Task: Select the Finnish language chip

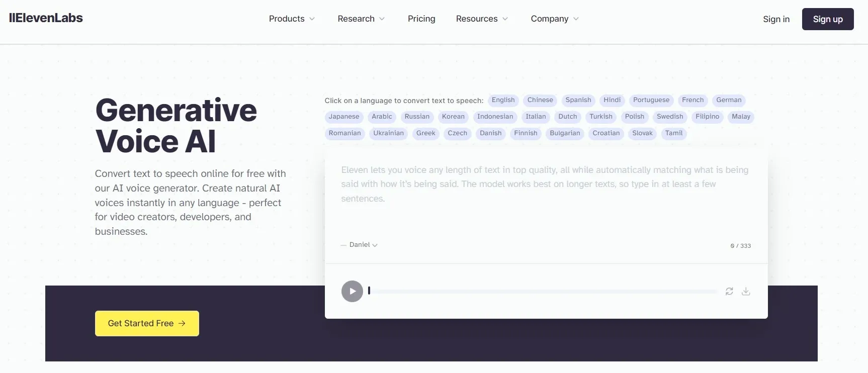Action: [x=526, y=133]
